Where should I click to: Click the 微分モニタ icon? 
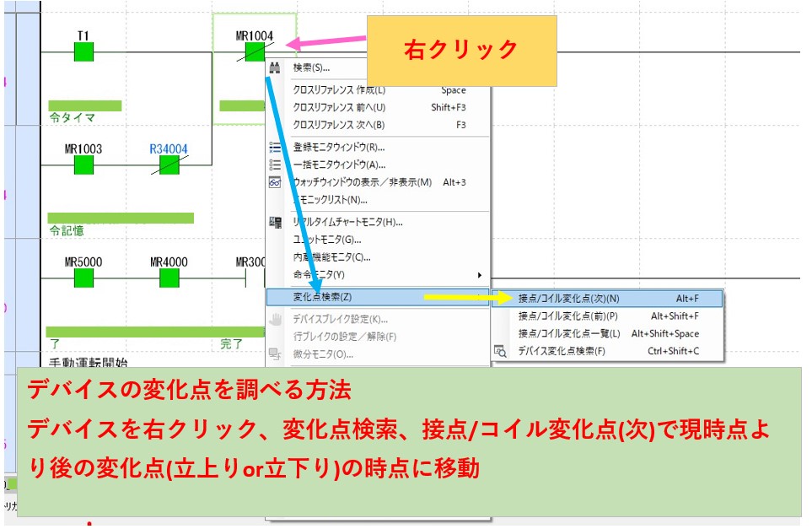tap(274, 354)
